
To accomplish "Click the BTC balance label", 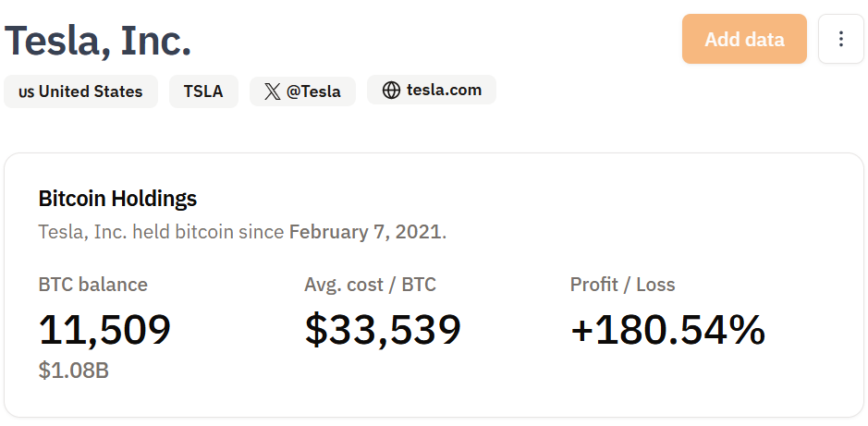I will 92,285.
